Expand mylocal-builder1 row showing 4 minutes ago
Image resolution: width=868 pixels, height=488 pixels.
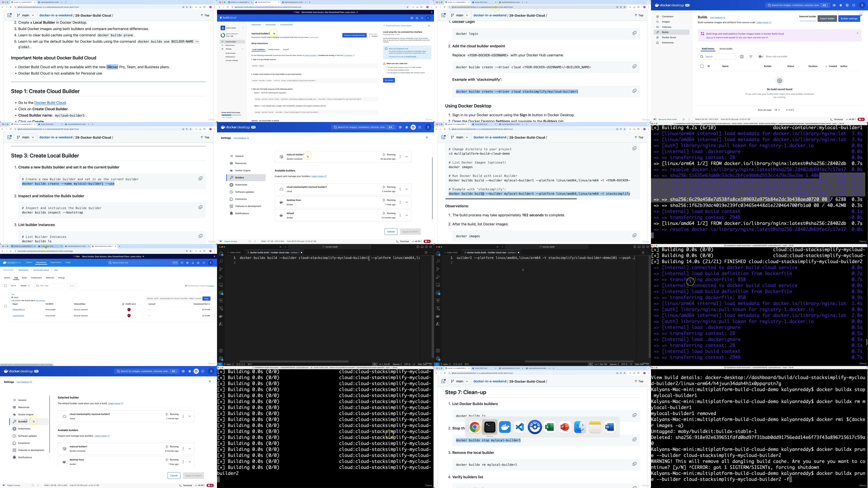coord(190,449)
